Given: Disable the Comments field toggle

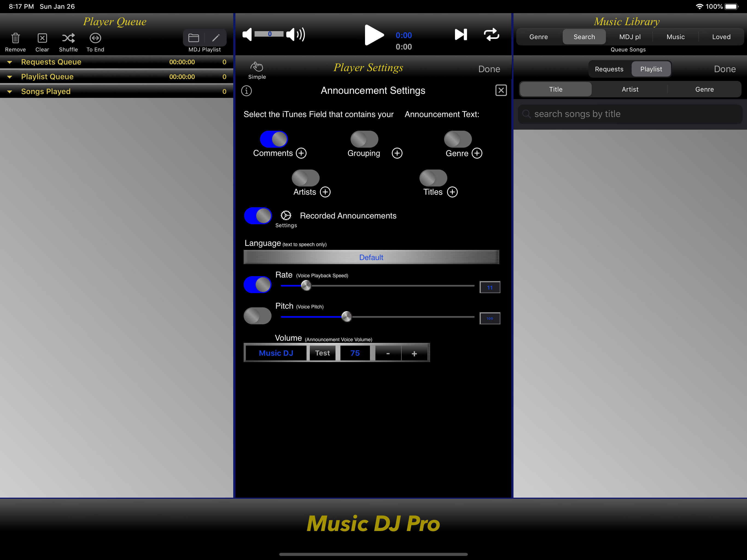Looking at the screenshot, I should coord(273,139).
